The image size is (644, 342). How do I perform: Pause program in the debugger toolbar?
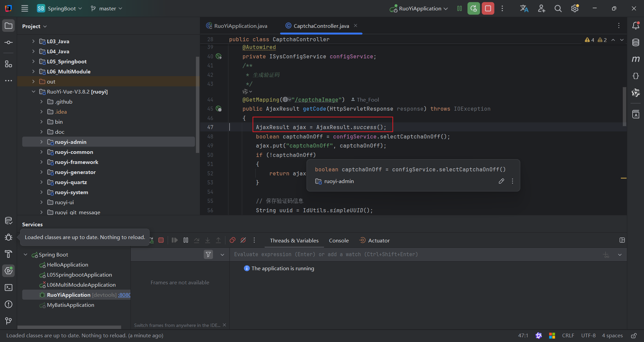(186, 240)
